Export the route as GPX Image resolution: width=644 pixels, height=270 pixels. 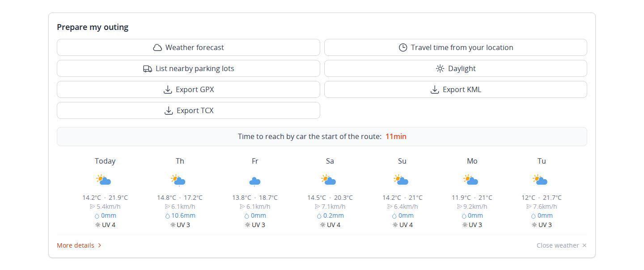pyautogui.click(x=188, y=89)
